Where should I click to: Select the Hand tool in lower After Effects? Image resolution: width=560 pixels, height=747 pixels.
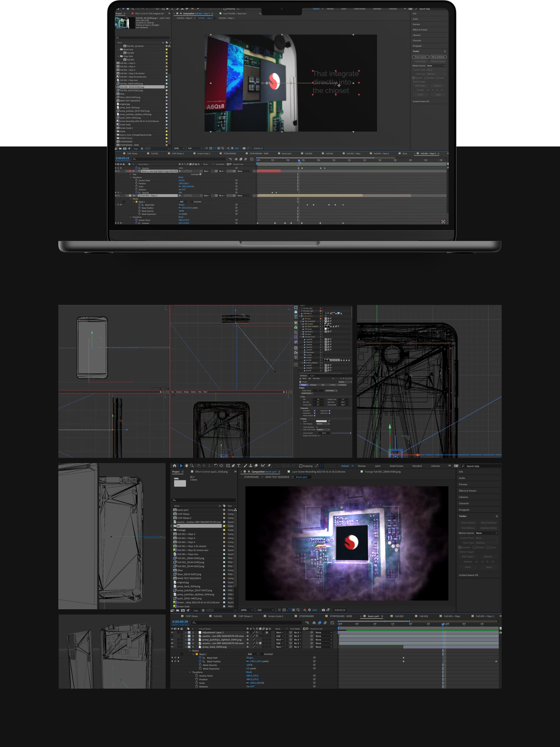[186, 466]
